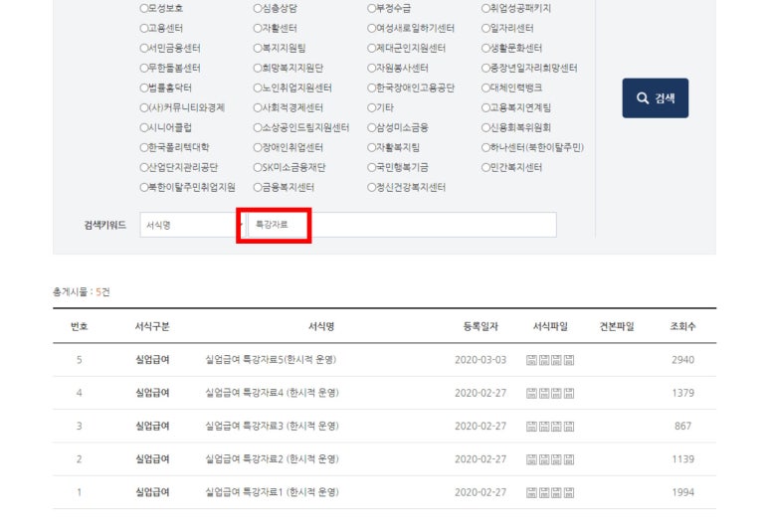
Task: Download second file icon for 특강자료1 row
Action: [544, 493]
